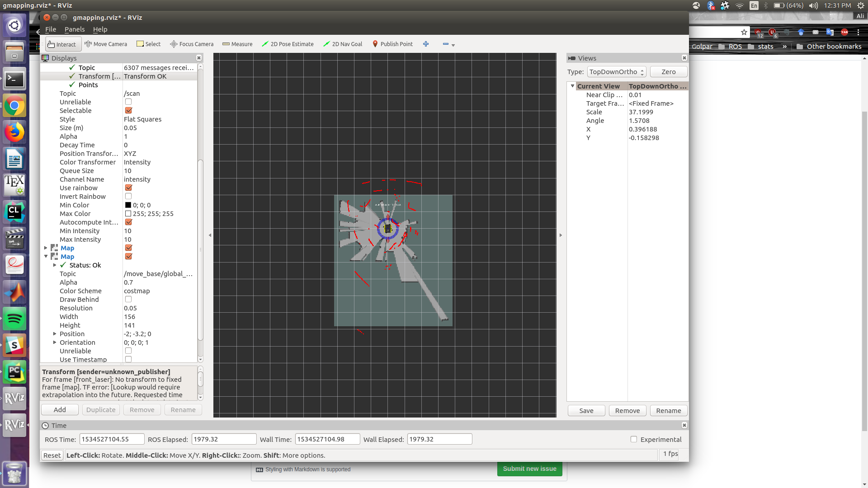Open the view Type dropdown showing TopDownOrtho
Screen dimensions: 868x488
[x=617, y=71]
